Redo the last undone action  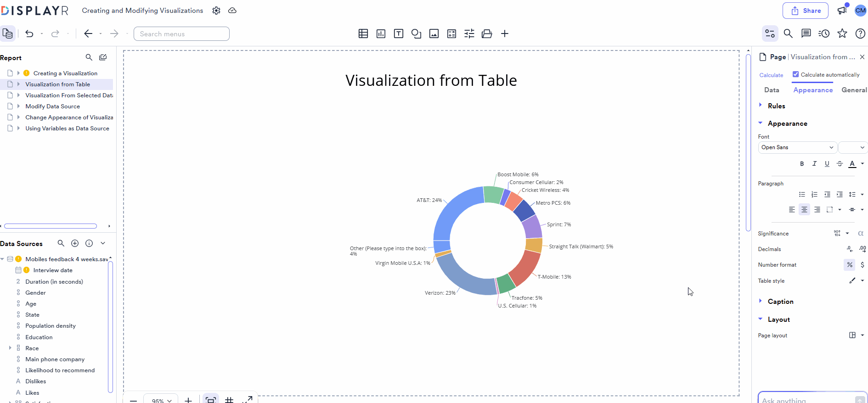point(55,34)
